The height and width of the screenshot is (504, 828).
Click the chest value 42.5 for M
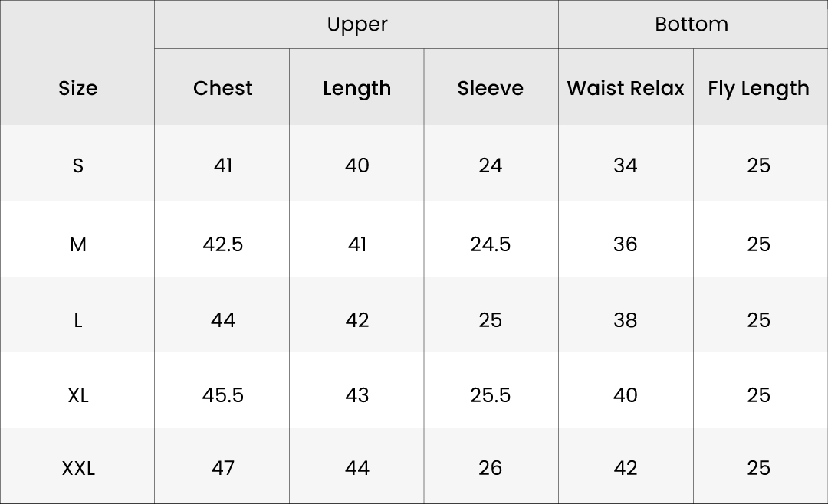click(223, 244)
